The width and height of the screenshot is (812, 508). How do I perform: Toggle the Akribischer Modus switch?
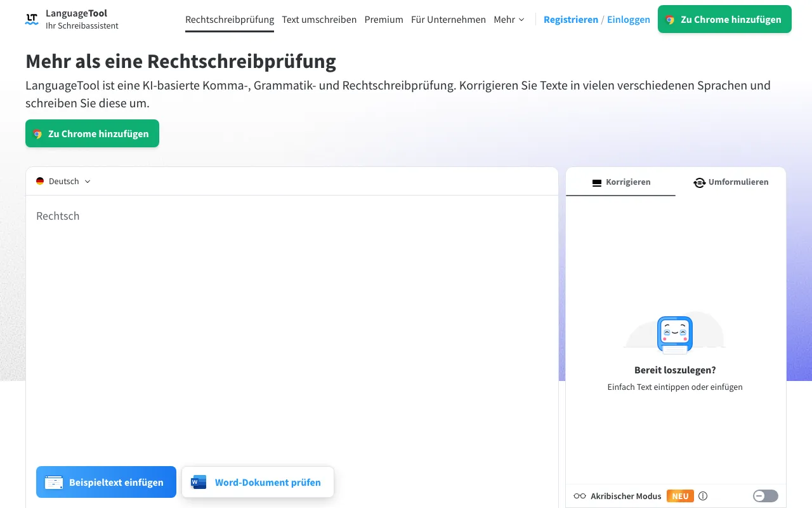(x=766, y=497)
